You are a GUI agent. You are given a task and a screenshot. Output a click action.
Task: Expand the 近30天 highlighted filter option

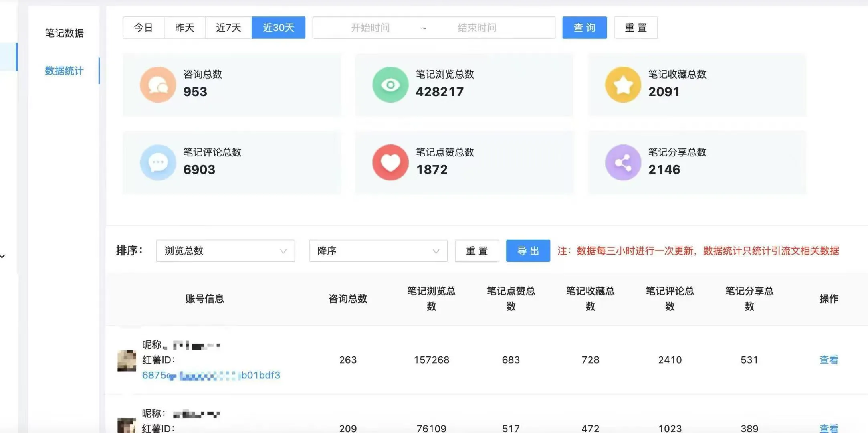278,27
